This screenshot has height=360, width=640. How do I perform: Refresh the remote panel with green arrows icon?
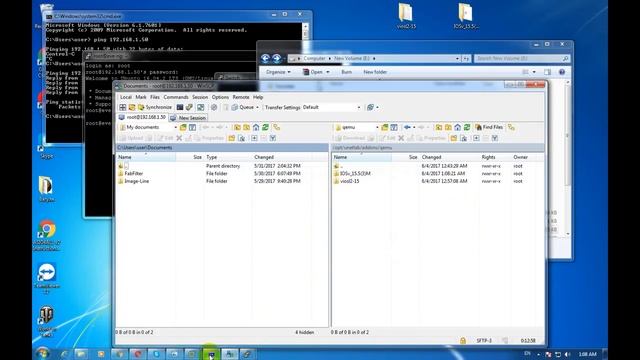pos(467,127)
